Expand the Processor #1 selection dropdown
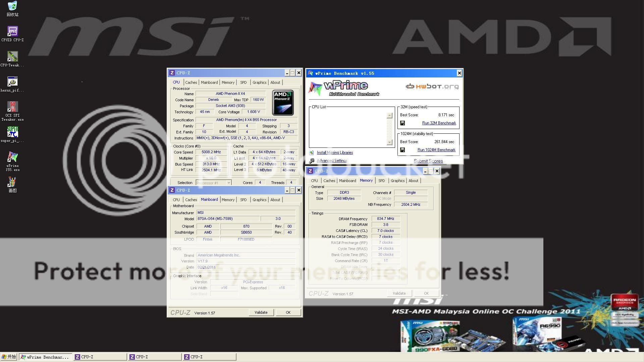The width and height of the screenshot is (644, 362). (x=229, y=183)
